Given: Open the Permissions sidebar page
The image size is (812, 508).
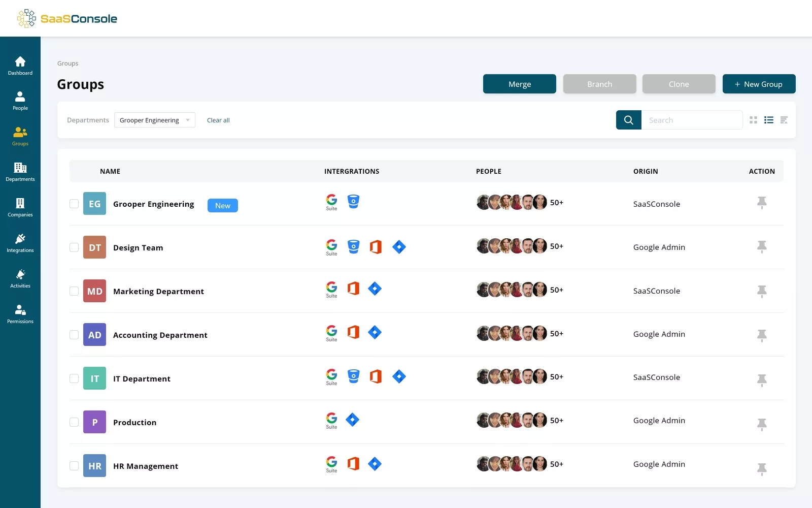Looking at the screenshot, I should coord(20,314).
